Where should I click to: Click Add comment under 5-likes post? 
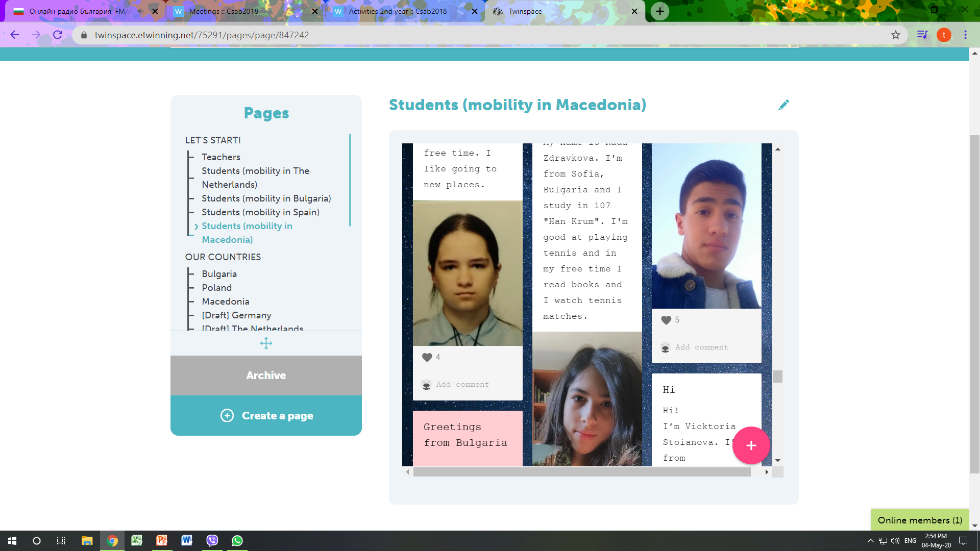pos(701,347)
